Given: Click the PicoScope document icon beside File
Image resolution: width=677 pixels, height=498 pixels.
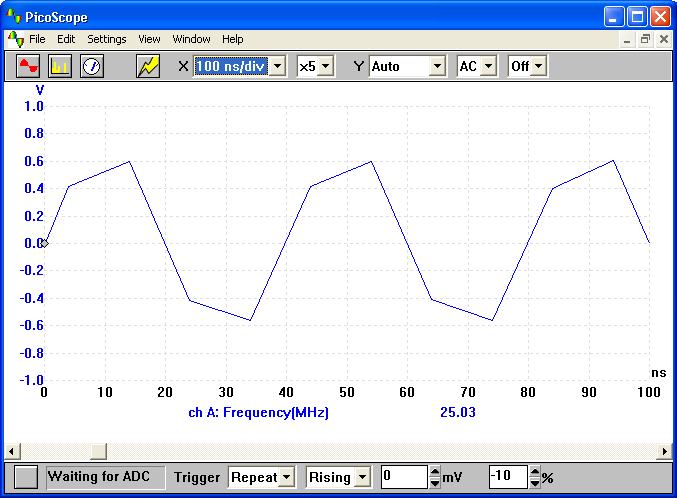Looking at the screenshot, I should 16,39.
